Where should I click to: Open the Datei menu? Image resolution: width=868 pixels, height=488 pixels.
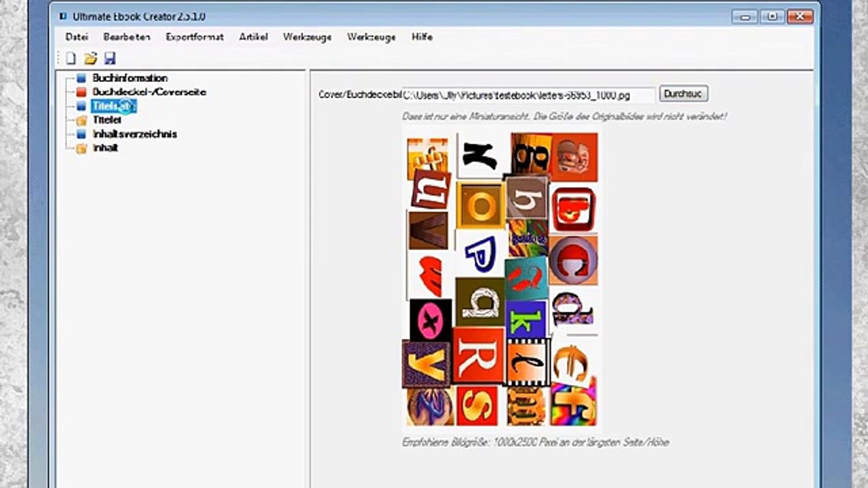click(x=77, y=37)
